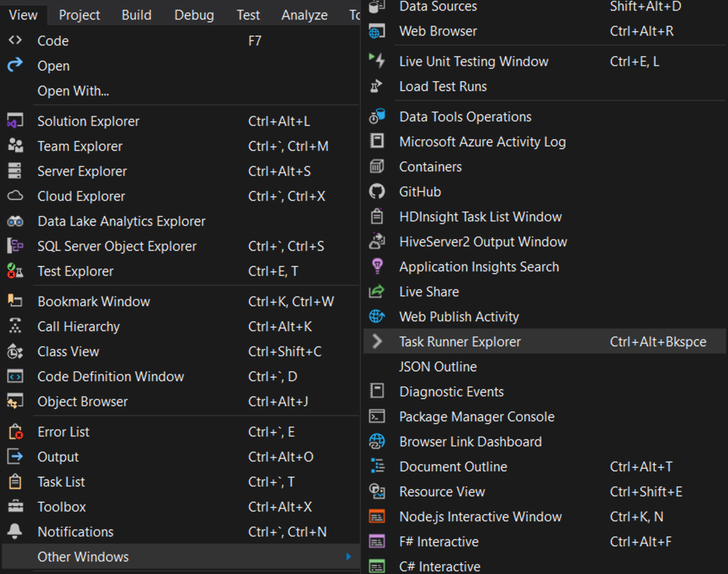Select Load Test Runs entry
Image resolution: width=728 pixels, height=574 pixels.
[x=545, y=86]
